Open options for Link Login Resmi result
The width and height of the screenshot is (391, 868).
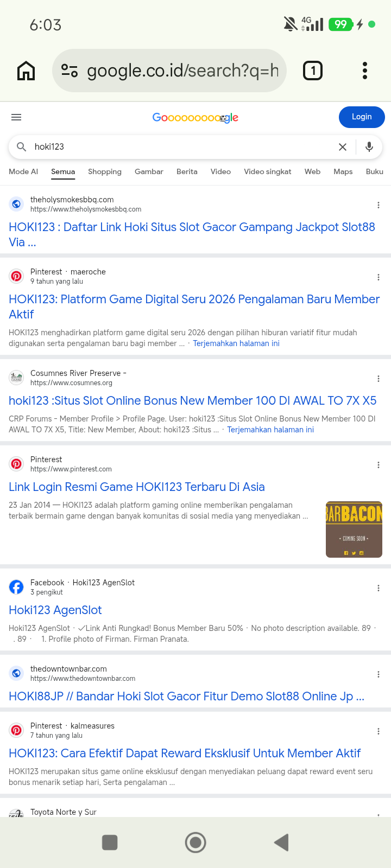point(379,465)
